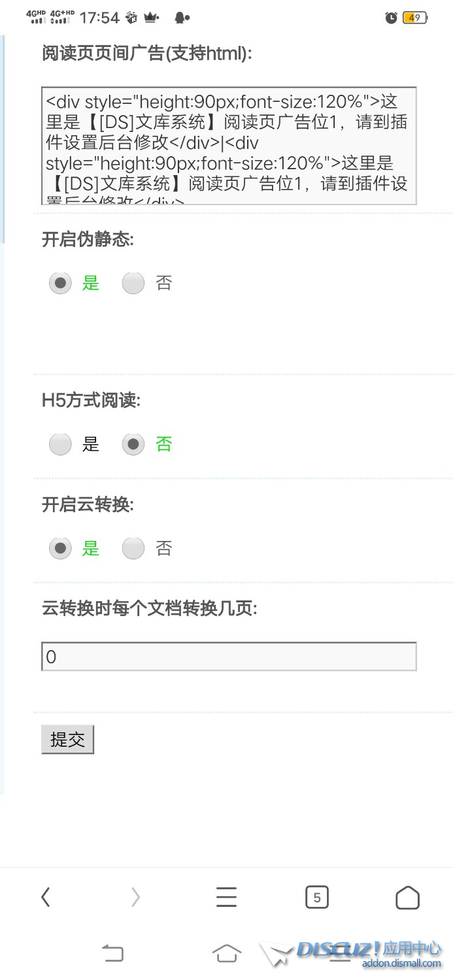Tap the browser back arrow
The image size is (453, 980).
click(x=45, y=898)
